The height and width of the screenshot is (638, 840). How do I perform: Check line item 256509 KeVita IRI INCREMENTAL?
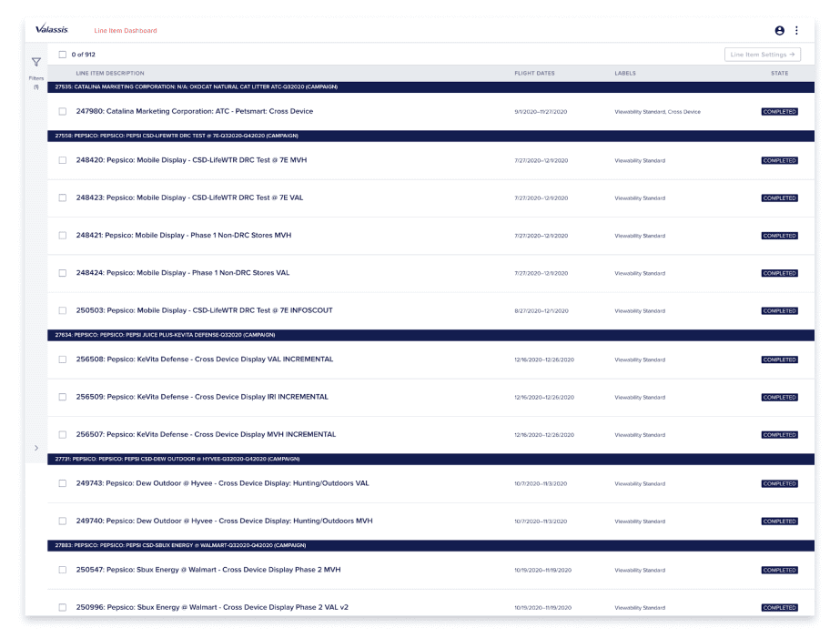point(63,397)
